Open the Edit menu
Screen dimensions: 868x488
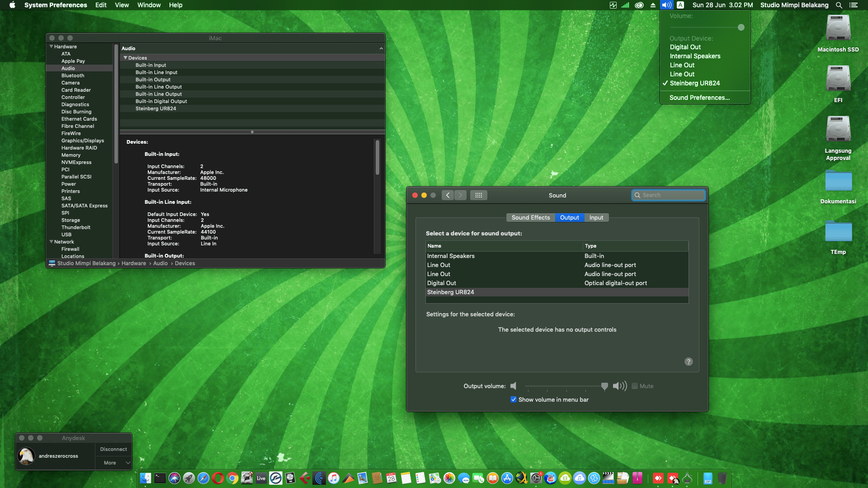pyautogui.click(x=101, y=5)
